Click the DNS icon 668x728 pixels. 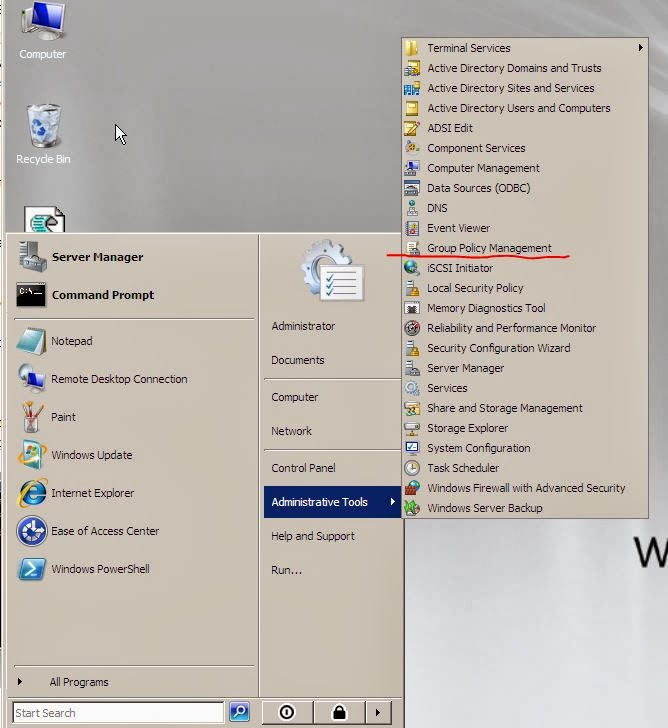(412, 208)
